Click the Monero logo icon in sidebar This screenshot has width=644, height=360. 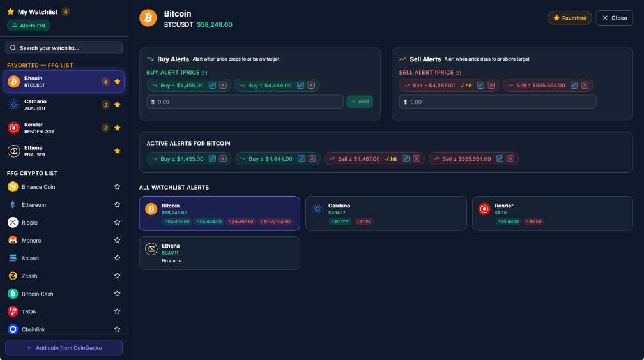[x=13, y=240]
